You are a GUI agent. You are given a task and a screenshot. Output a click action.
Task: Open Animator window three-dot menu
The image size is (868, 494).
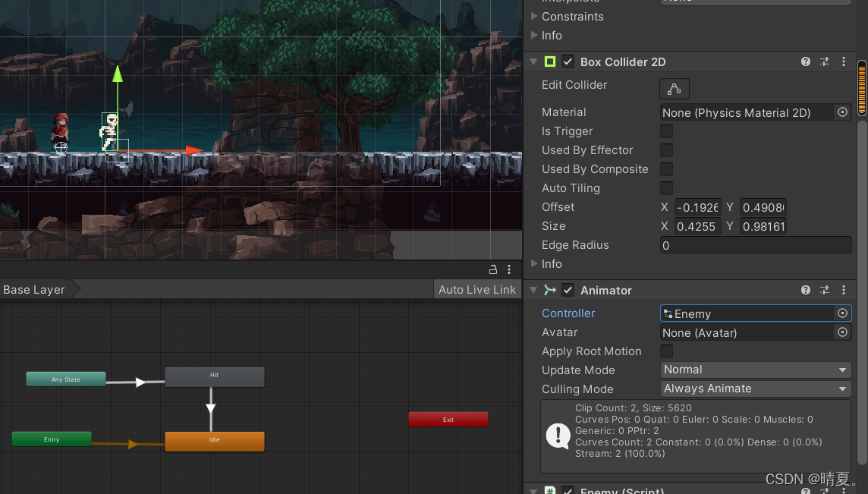(509, 269)
